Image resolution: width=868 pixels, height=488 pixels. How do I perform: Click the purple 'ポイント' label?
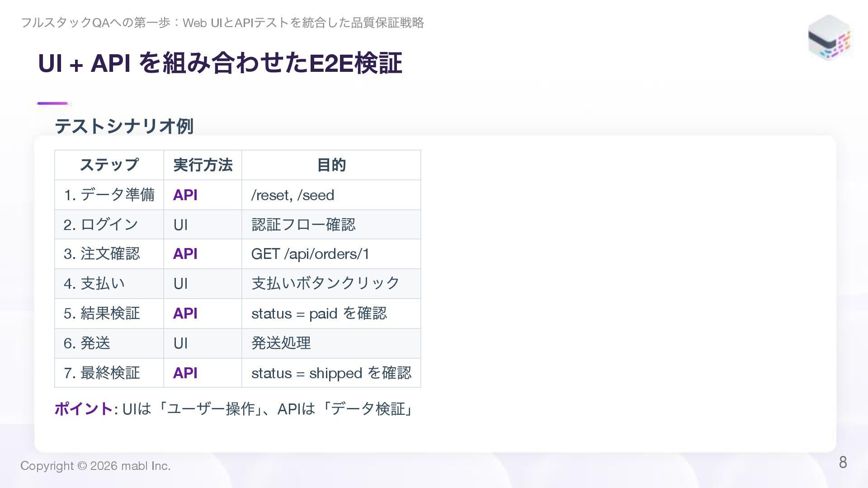coord(83,409)
